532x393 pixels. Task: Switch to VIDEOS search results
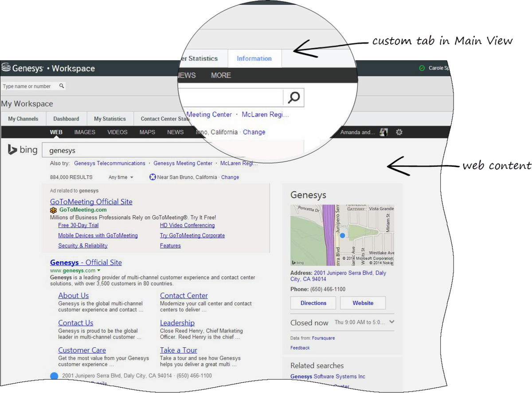click(x=117, y=132)
